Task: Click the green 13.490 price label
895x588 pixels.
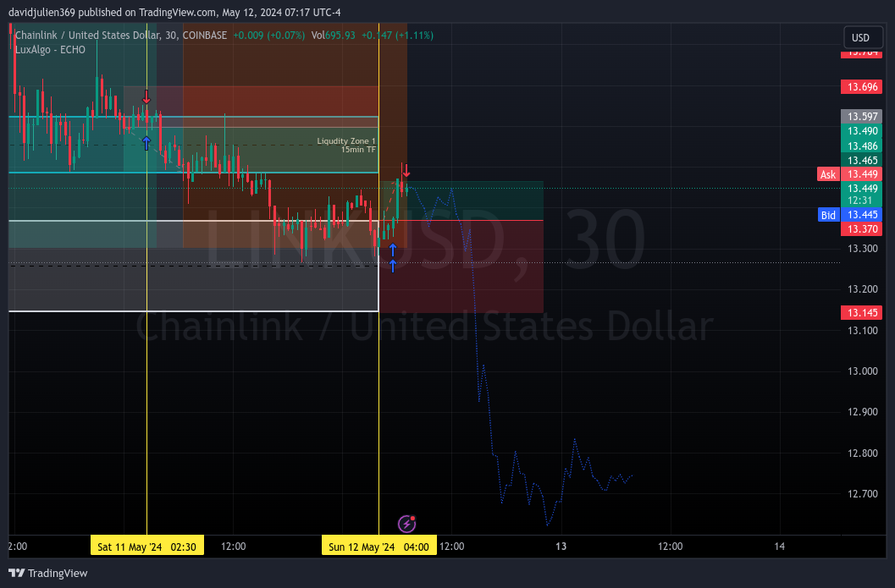Action: (861, 130)
